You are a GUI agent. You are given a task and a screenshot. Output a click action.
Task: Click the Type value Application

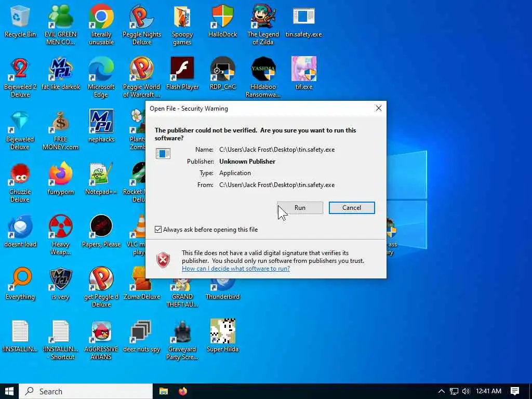[x=235, y=173]
